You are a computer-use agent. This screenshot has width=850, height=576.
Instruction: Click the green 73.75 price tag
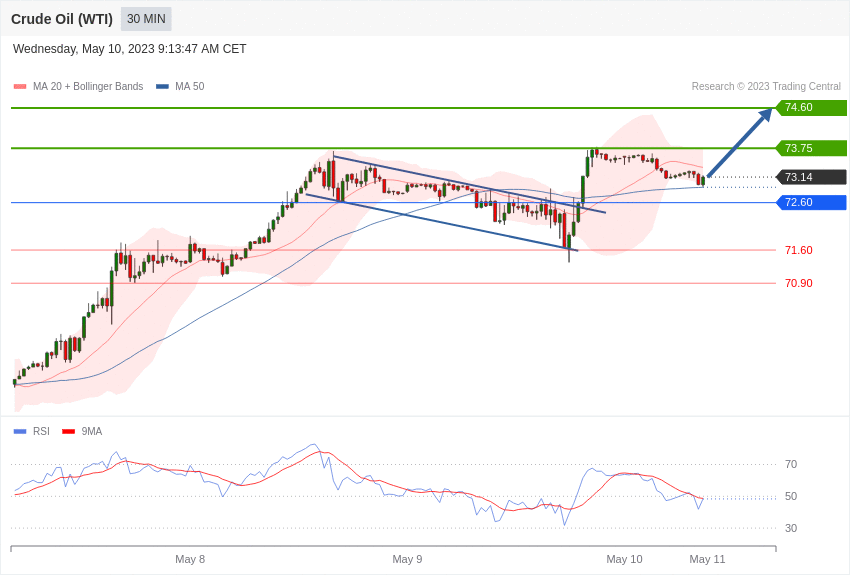tap(811, 148)
